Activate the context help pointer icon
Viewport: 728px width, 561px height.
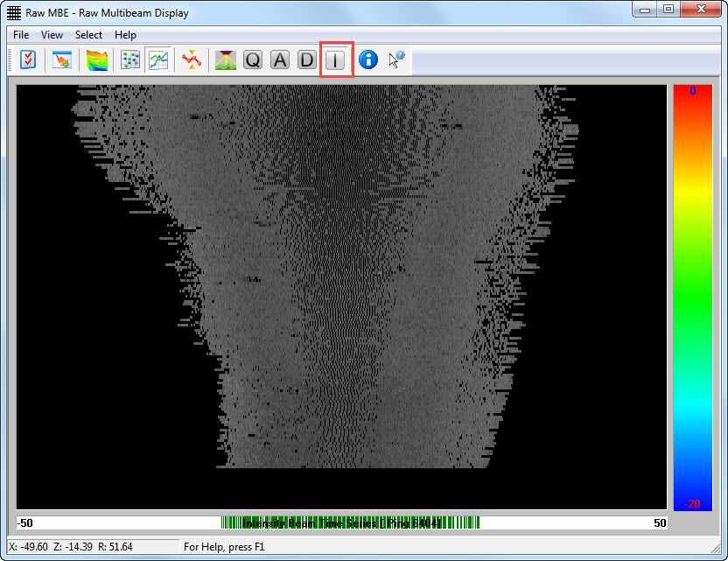(397, 60)
